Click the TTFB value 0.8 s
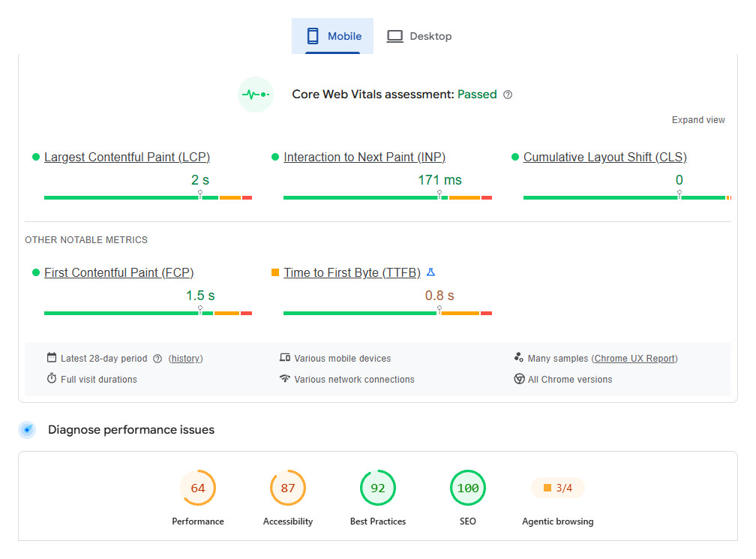 tap(439, 295)
